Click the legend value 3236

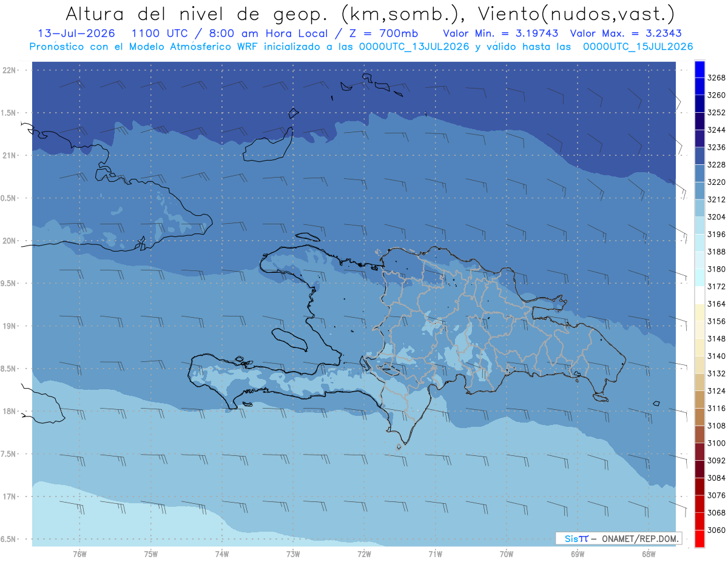click(x=716, y=147)
